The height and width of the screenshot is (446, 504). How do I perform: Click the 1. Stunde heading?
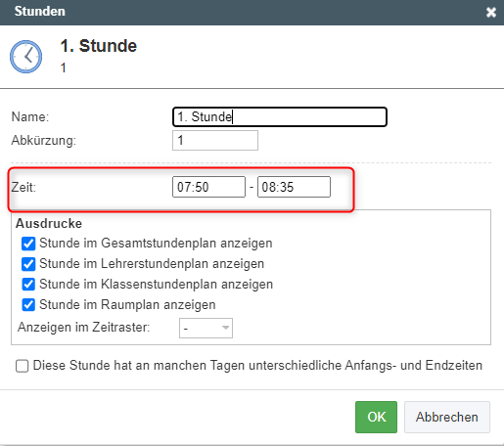99,46
